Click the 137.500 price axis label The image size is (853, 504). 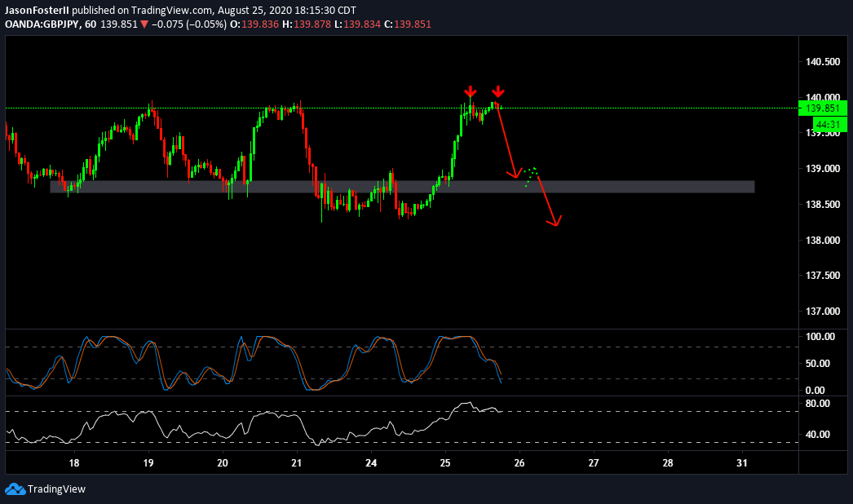[x=823, y=276]
